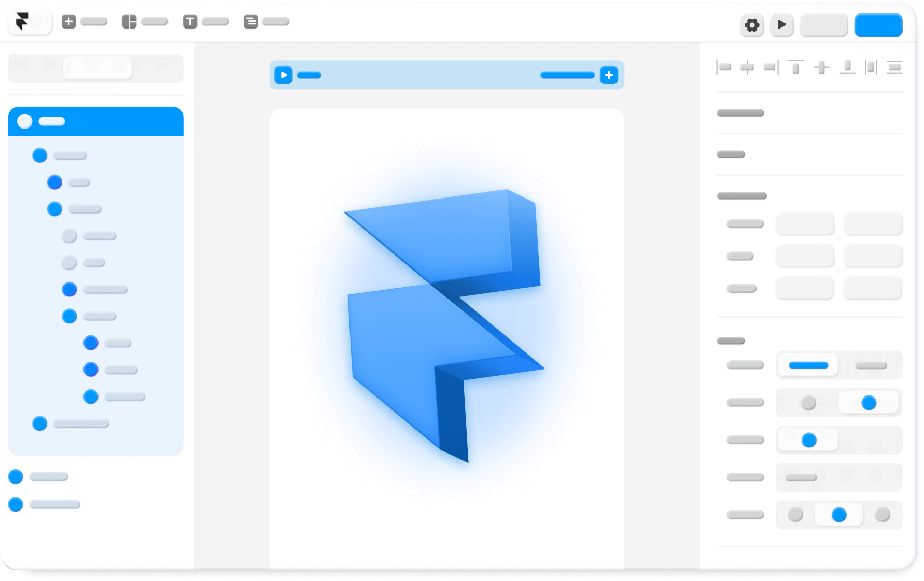Screen dimensions: 924x581
Task: Open the Framer logo menu
Action: click(x=30, y=22)
